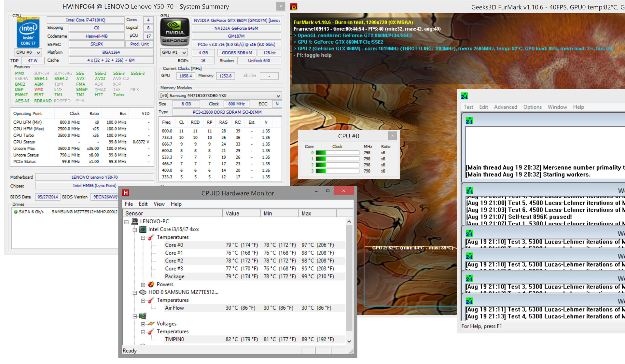Image resolution: width=625 pixels, height=364 pixels.
Task: Click the LENOVO-PC computer icon in tree
Action: pos(134,221)
